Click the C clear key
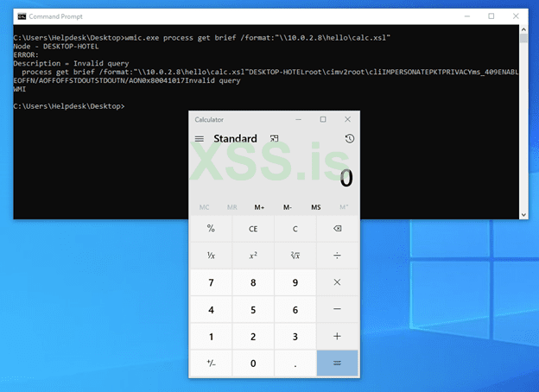Viewport: 539px width, 392px height. point(295,229)
